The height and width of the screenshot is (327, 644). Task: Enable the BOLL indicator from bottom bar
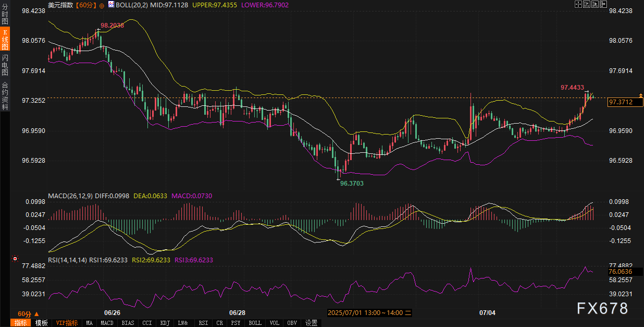coord(255,323)
